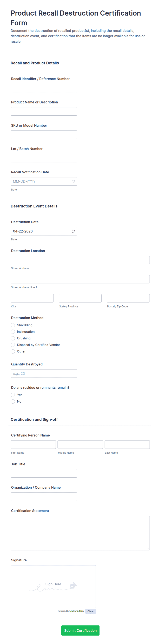Click the Certification Statement text area

[80, 533]
